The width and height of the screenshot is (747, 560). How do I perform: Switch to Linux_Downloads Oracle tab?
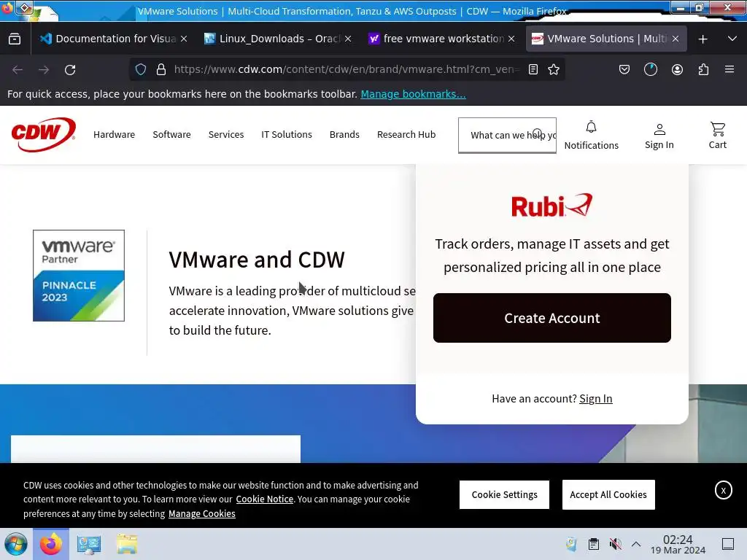pos(278,39)
